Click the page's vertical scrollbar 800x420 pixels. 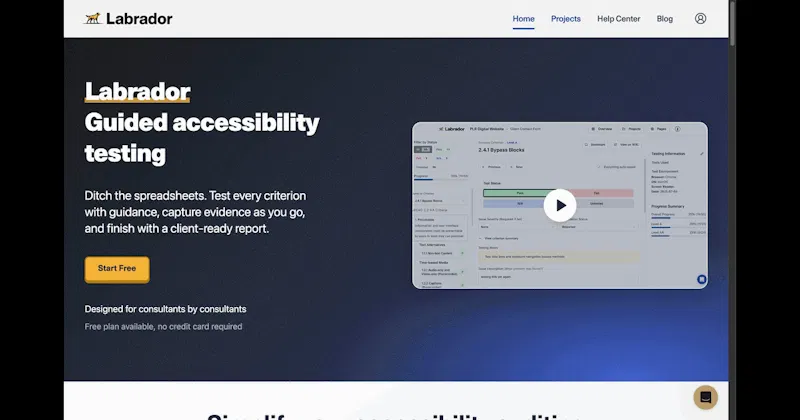click(x=732, y=23)
